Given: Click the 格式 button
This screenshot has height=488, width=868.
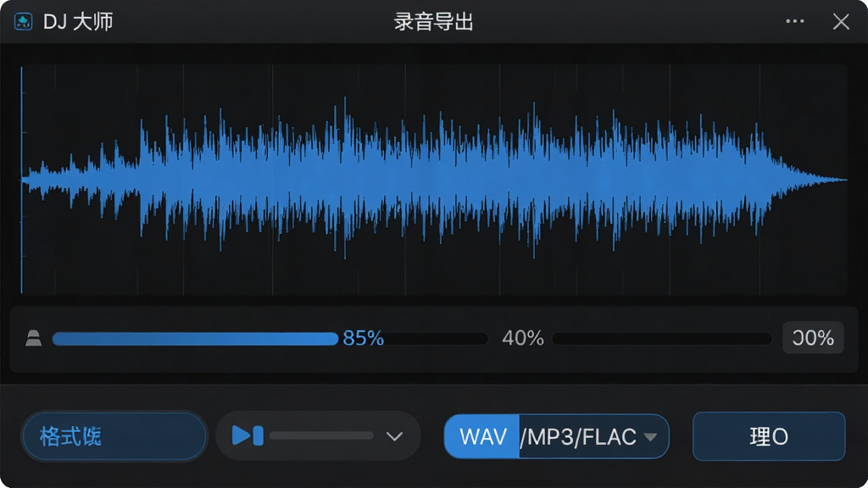Looking at the screenshot, I should click(114, 436).
